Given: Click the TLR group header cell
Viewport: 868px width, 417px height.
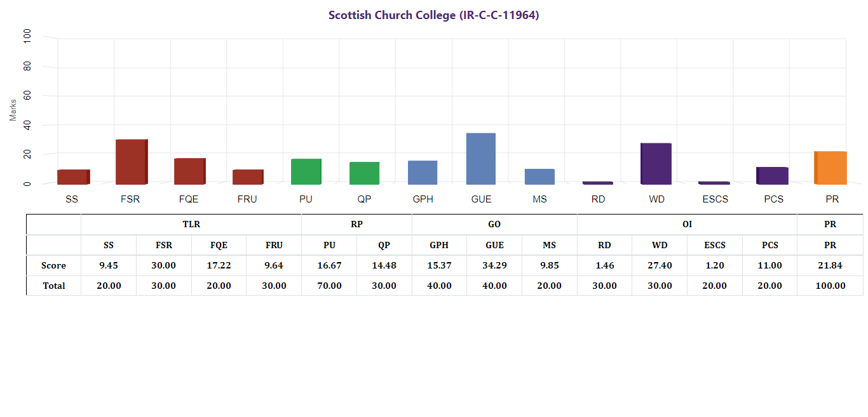Looking at the screenshot, I should pos(191,225).
